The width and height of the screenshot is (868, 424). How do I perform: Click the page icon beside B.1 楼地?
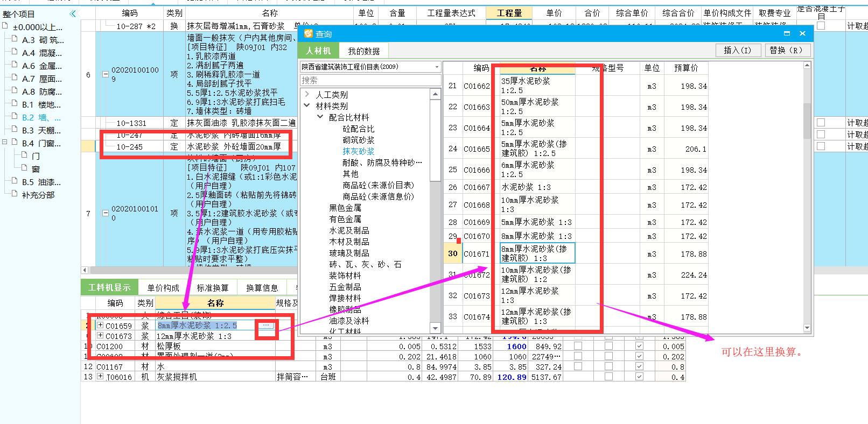point(15,104)
